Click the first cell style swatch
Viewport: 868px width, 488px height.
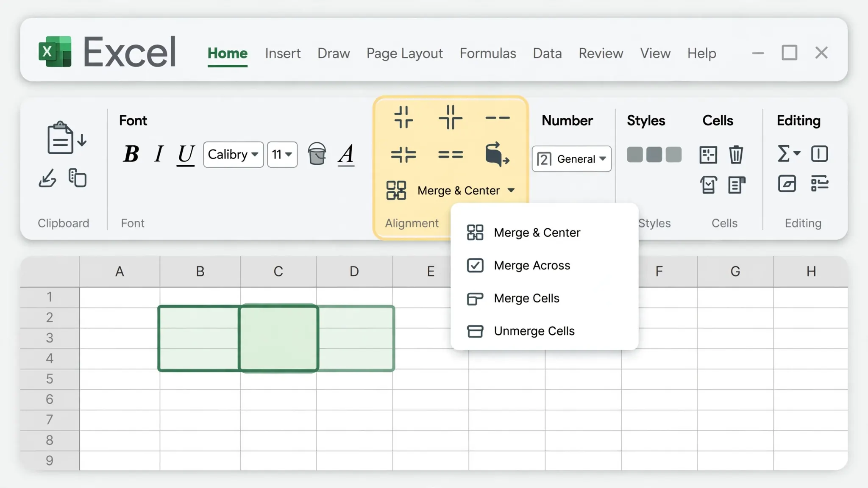tap(635, 155)
